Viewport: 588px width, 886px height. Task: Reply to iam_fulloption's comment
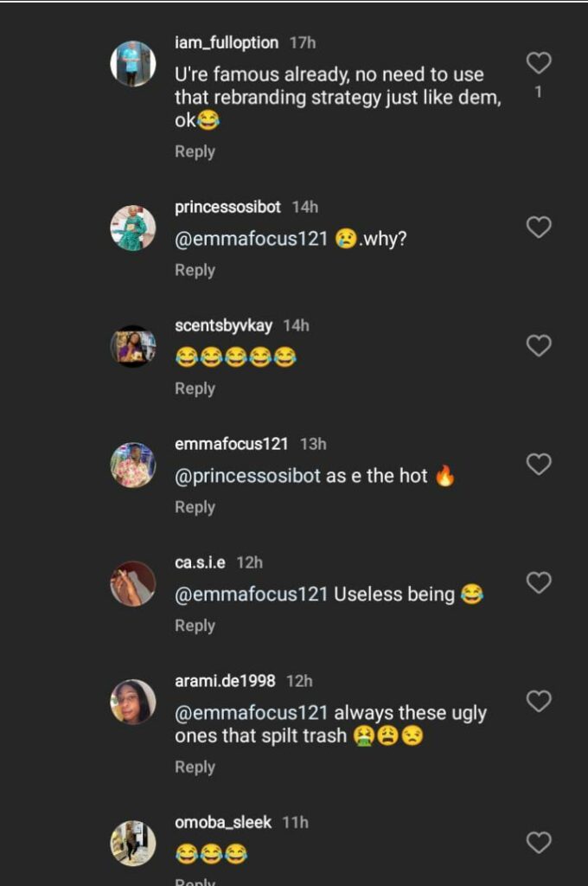pos(195,151)
